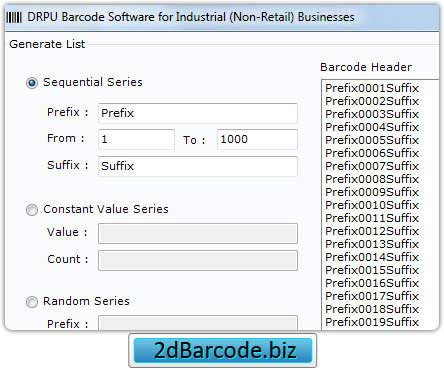Click the From number field
Viewport: 444px width, 368px height.
pos(136,139)
